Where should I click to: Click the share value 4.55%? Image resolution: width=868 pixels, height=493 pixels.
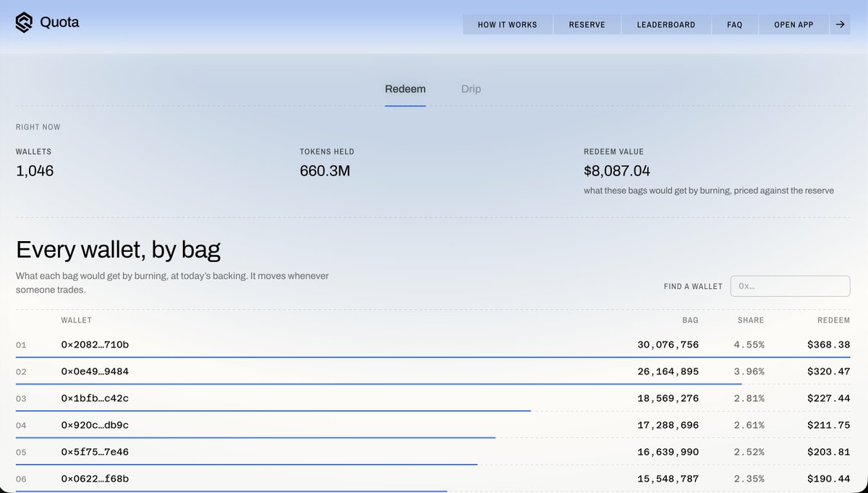[749, 345]
